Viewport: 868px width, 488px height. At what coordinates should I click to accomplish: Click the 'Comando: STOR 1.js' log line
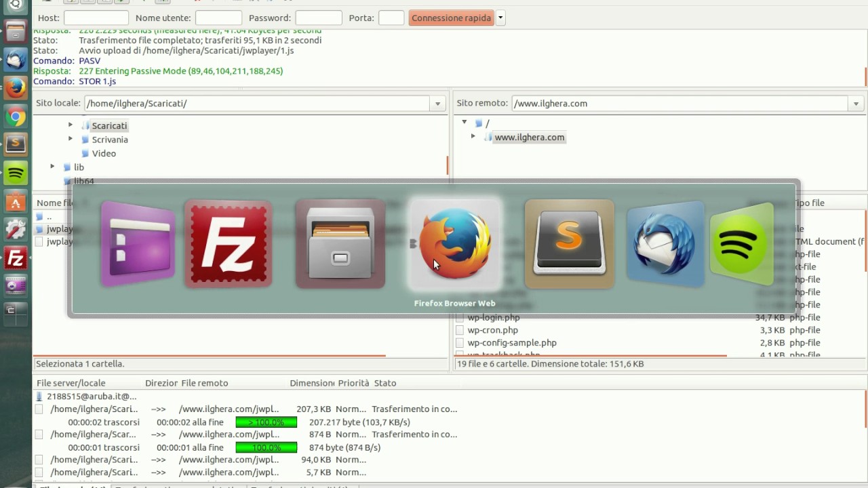[x=75, y=81]
